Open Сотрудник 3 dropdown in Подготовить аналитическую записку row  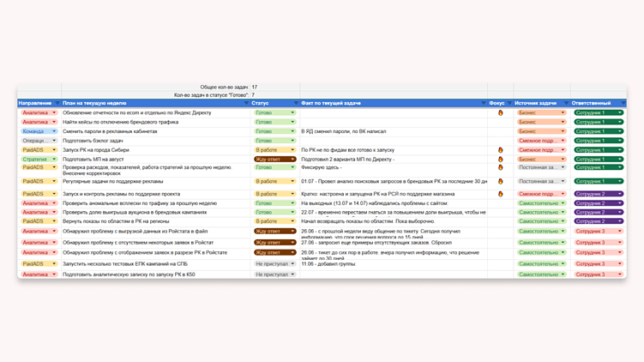tap(599, 275)
